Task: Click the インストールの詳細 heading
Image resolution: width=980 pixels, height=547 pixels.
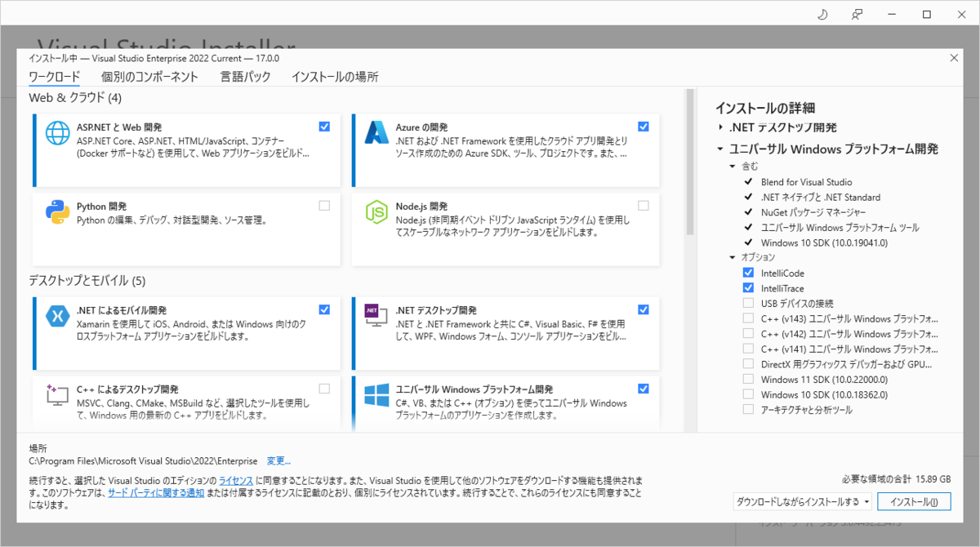Action: coord(765,108)
